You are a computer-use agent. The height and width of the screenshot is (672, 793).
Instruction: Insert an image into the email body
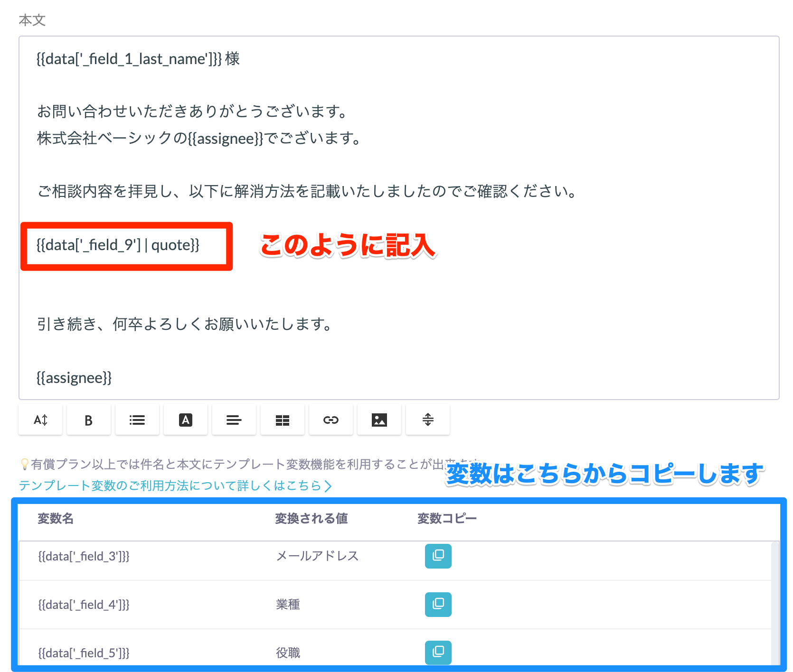[379, 420]
